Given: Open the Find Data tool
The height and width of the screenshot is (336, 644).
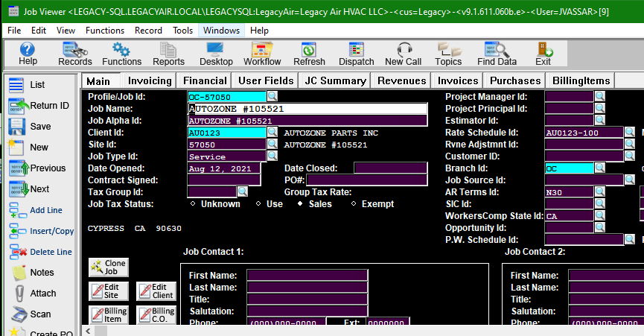Looking at the screenshot, I should coord(497,54).
